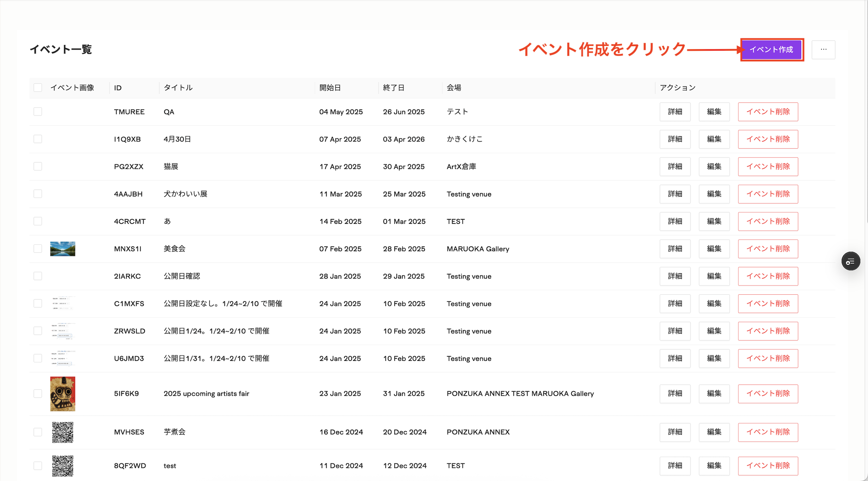This screenshot has height=481, width=868.
Task: Click the purple イベント作成 button
Action: pos(771,49)
